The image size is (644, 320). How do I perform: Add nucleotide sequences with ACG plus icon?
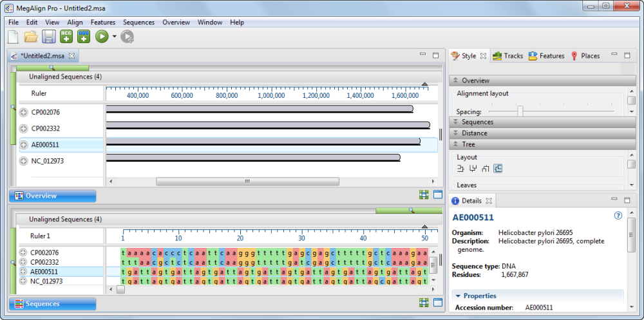pyautogui.click(x=66, y=37)
